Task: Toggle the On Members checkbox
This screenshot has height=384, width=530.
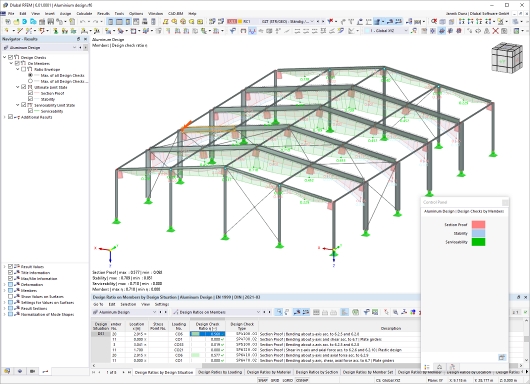Action: point(17,63)
